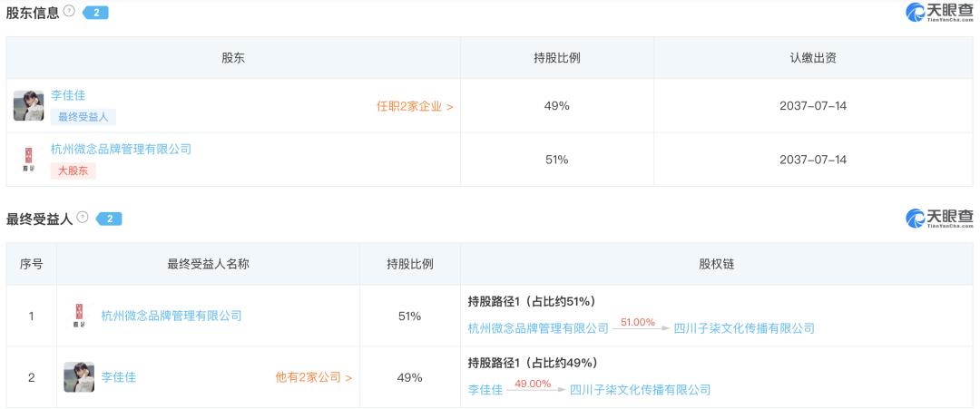Click 李佳佳 avatar in shareholder table
980x409 pixels.
28,106
